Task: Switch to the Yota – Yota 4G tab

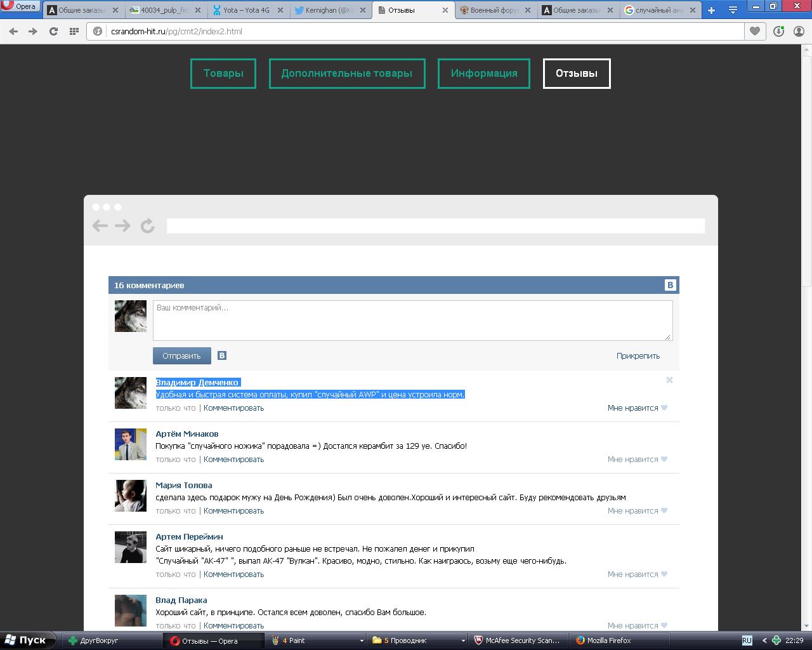Action: point(247,10)
